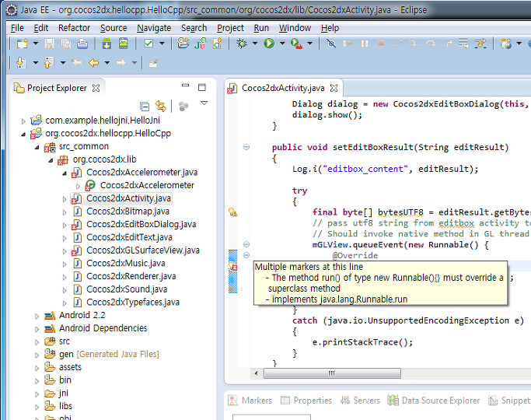This screenshot has width=531, height=420.
Task: Click the Save All toolbar icon
Action: click(66, 44)
